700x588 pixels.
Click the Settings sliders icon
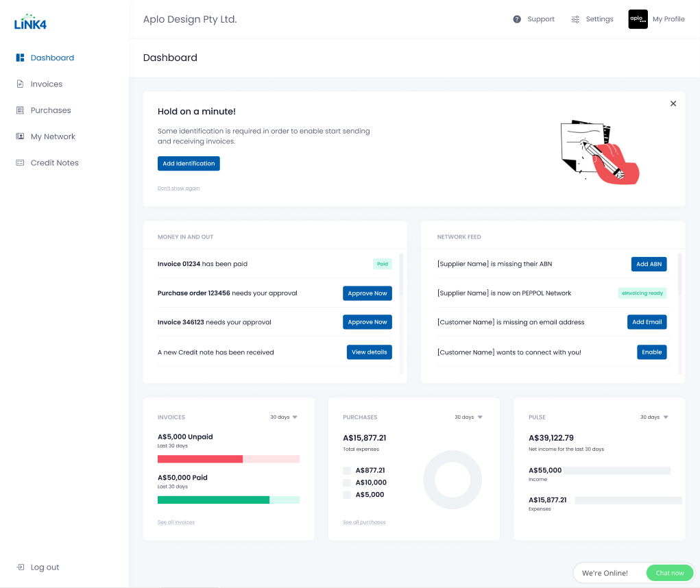tap(575, 19)
